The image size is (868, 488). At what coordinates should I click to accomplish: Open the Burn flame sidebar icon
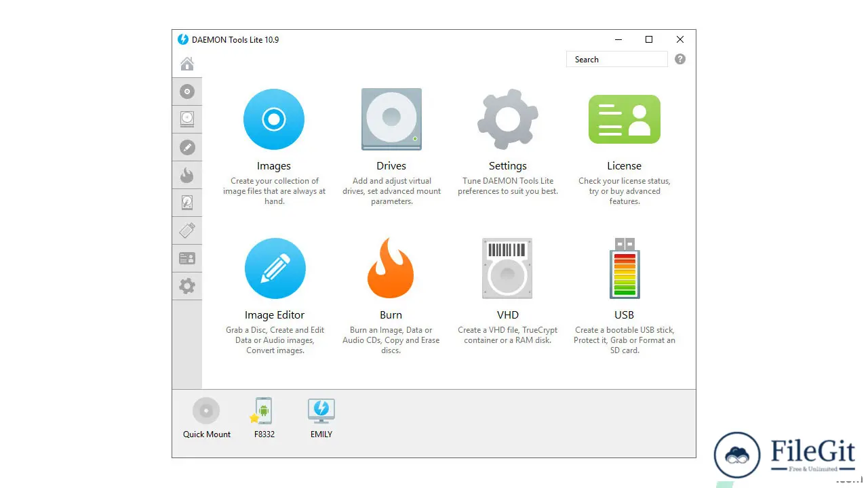187,175
